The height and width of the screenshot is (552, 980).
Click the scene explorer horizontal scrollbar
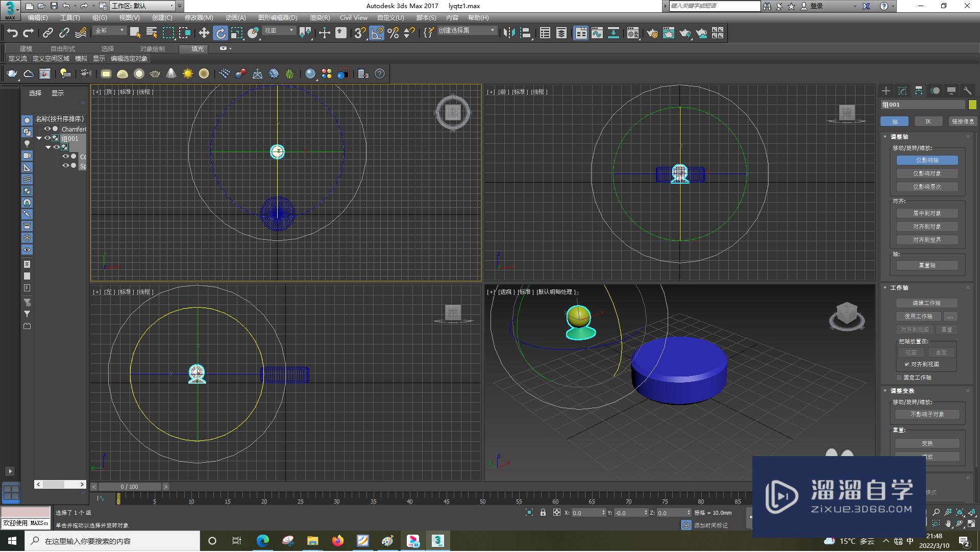60,484
